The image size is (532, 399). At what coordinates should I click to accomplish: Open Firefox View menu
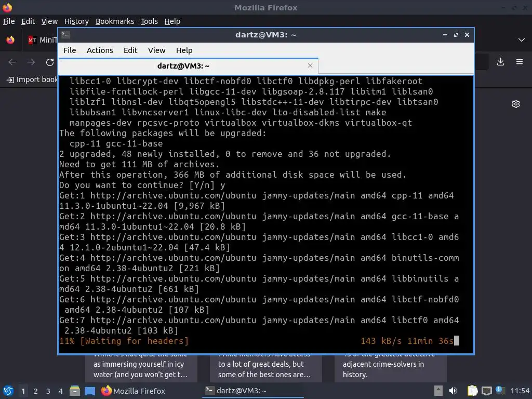pos(49,21)
